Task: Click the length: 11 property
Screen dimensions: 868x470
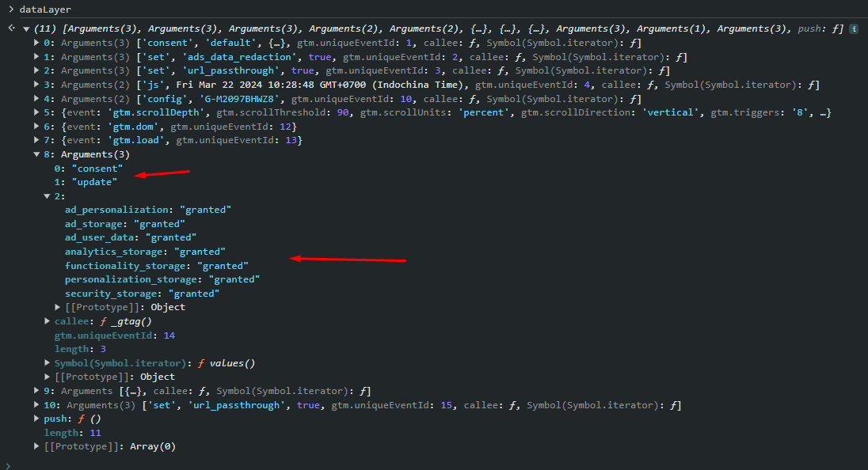Action: coord(73,433)
